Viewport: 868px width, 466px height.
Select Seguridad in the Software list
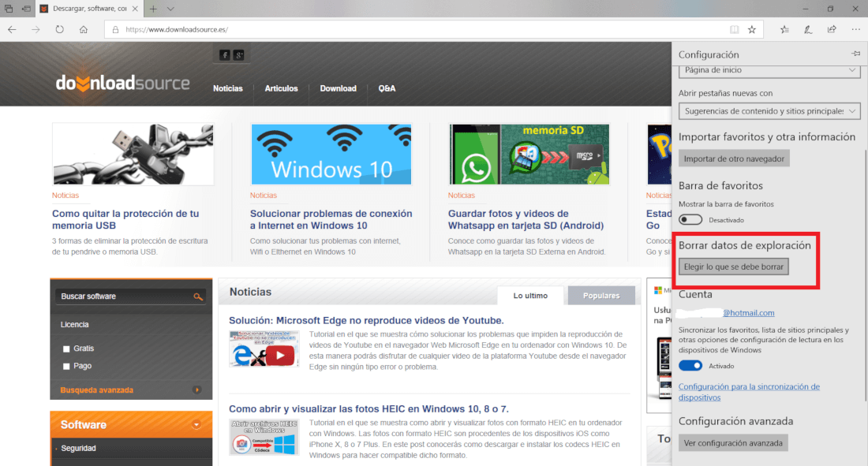click(x=79, y=449)
